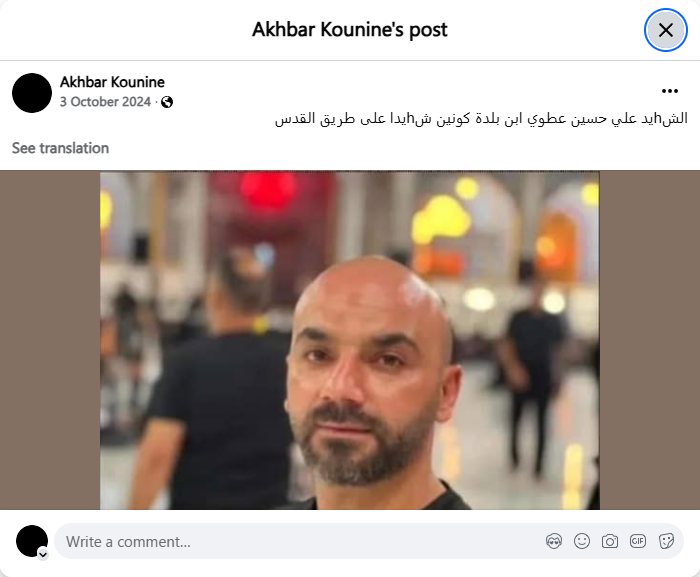Click the Arabic post caption text
The height and width of the screenshot is (577, 700).
coord(481,119)
